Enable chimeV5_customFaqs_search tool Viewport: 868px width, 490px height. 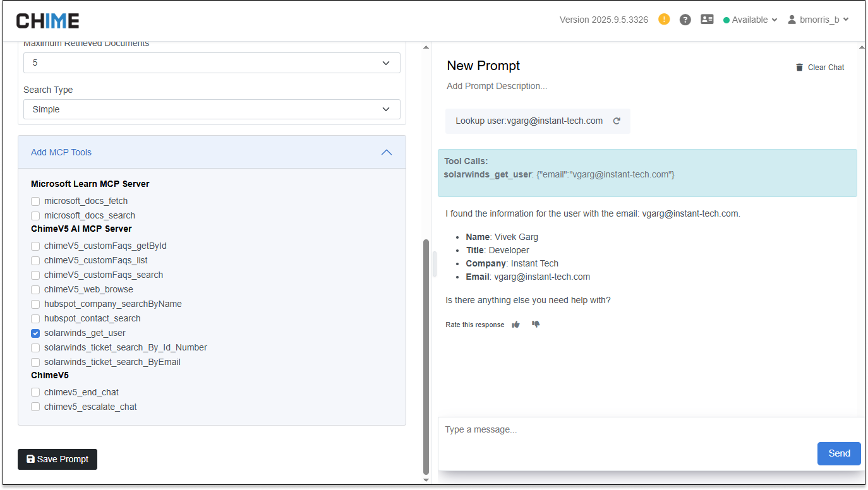(35, 275)
